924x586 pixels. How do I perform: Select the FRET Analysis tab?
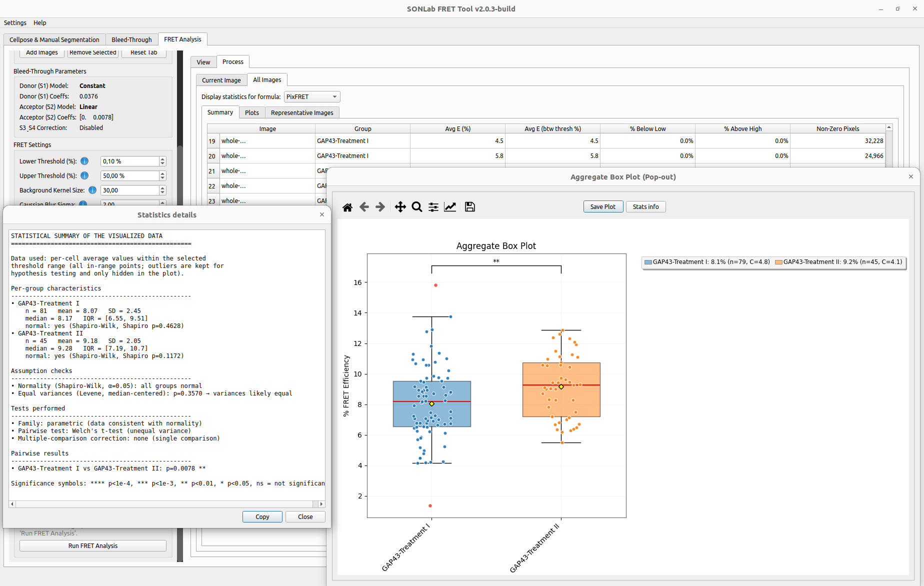click(182, 39)
